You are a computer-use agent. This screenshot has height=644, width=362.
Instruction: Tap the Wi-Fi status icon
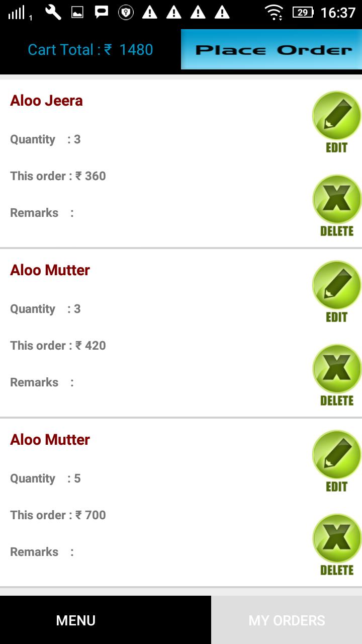point(274,12)
